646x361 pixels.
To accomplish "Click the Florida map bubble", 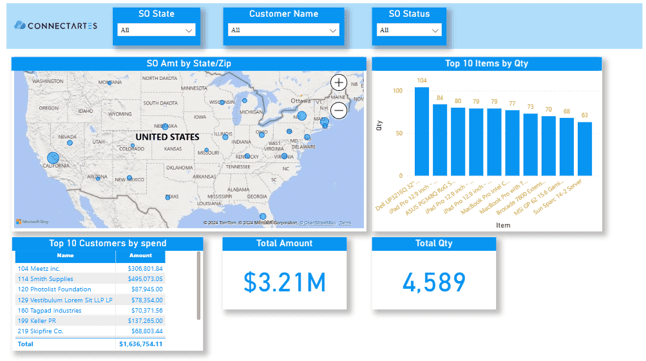I will coord(262,216).
